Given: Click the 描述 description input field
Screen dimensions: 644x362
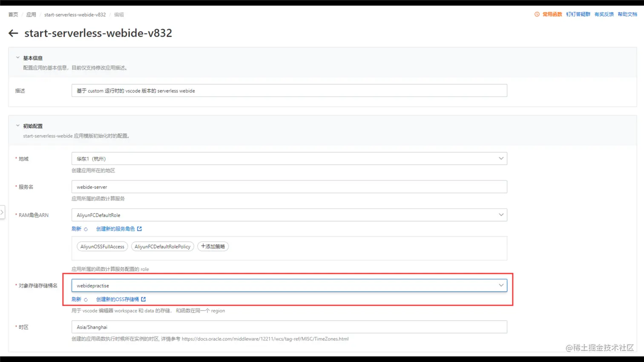Looking at the screenshot, I should click(x=289, y=91).
